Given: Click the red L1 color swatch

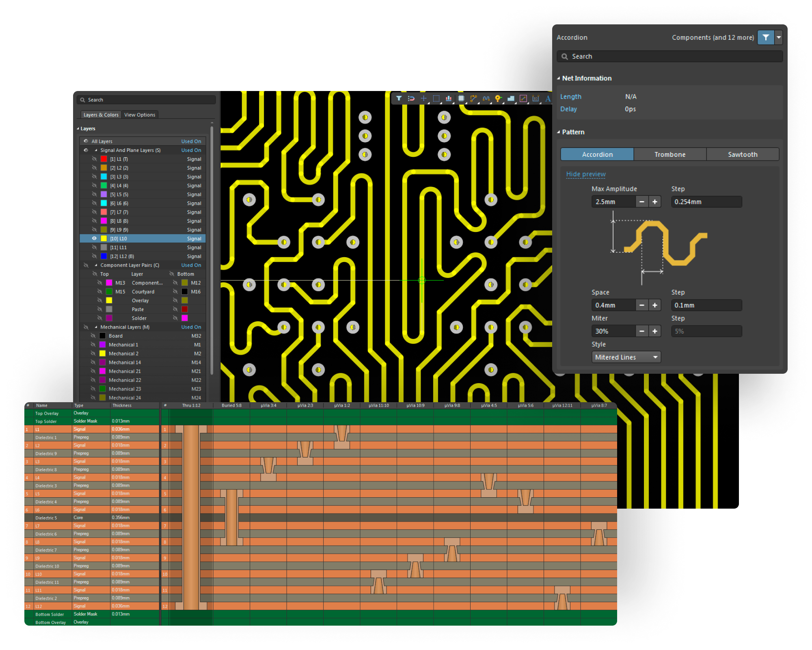Looking at the screenshot, I should tap(104, 159).
